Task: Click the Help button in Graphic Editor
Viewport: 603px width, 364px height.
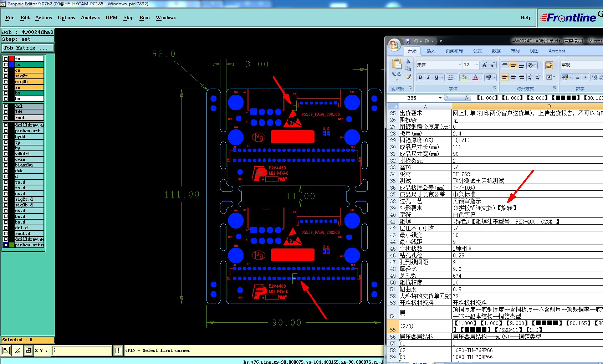Action: pyautogui.click(x=526, y=17)
